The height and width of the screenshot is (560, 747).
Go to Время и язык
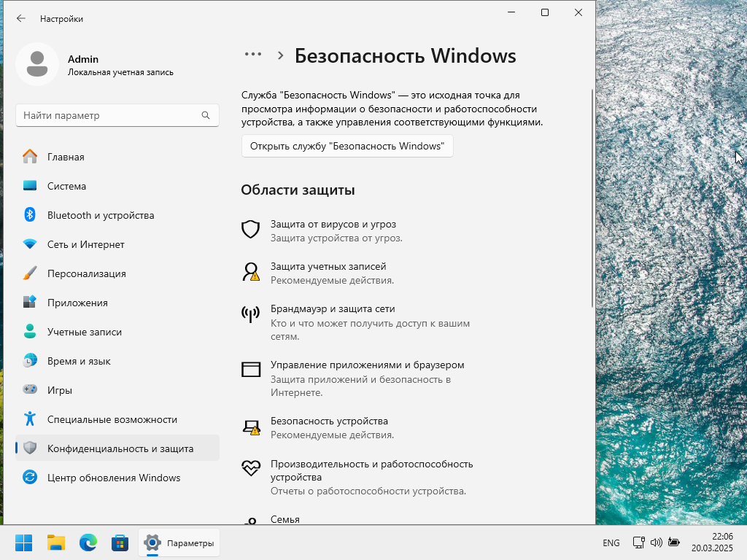pyautogui.click(x=117, y=360)
